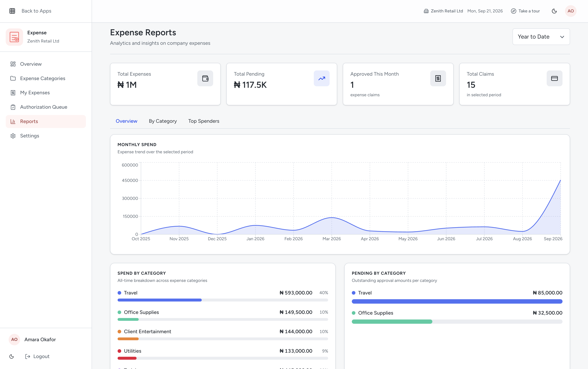Click the Logout button
Screen dimensions: 588x369
[x=37, y=356]
